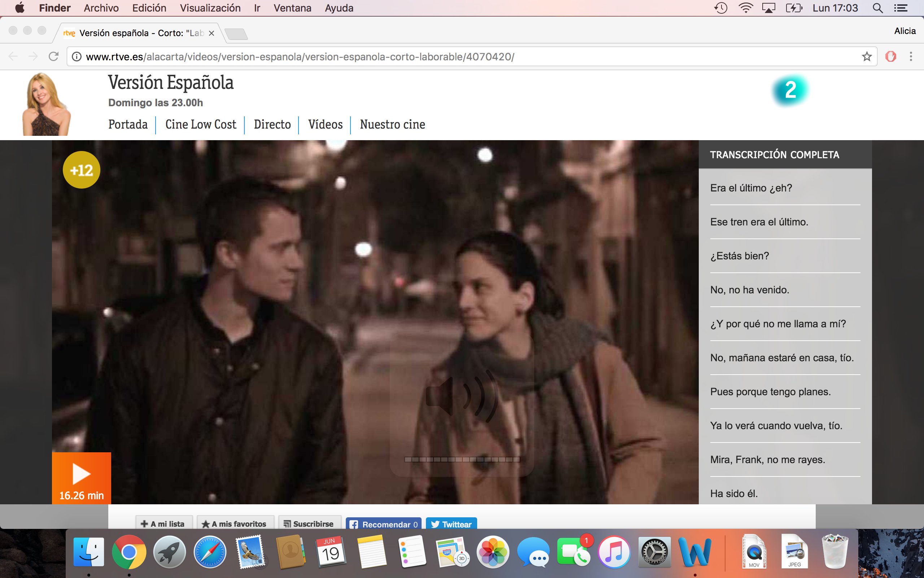Open Time Machine menu bar icon
This screenshot has height=578, width=924.
point(720,8)
